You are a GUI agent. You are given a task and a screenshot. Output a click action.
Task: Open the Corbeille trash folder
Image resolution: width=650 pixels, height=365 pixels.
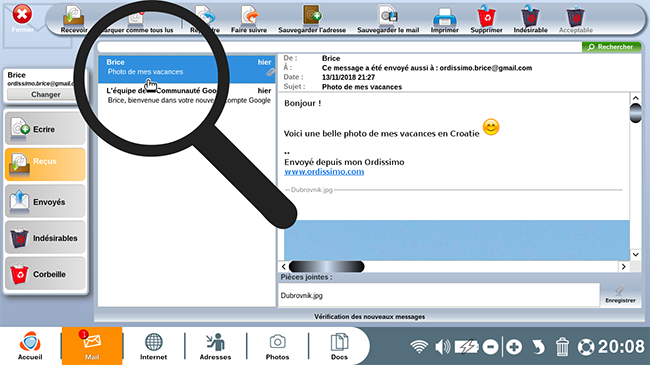point(45,273)
